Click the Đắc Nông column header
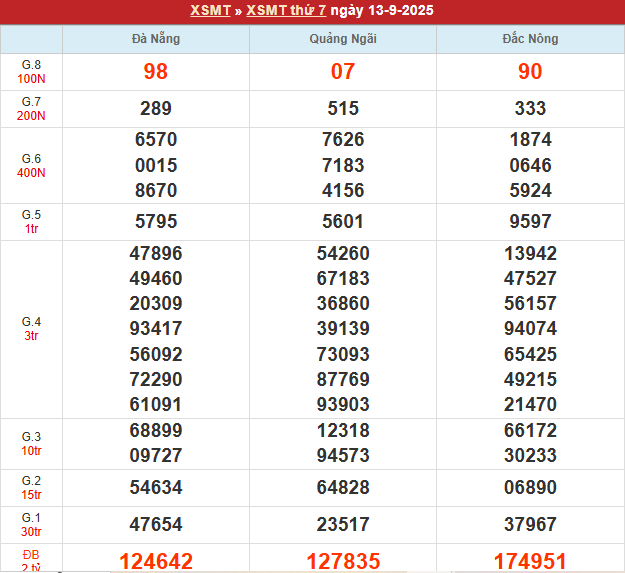This screenshot has width=625, height=573. pos(530,39)
